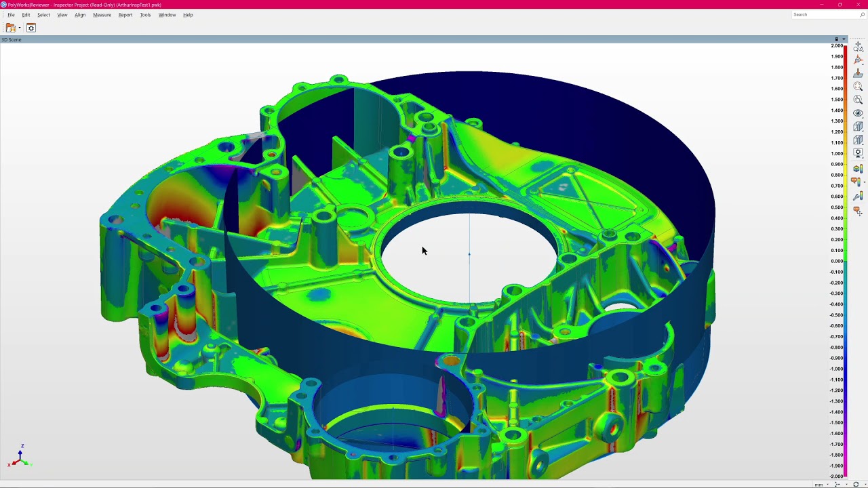
Task: Restore down the PolyWorks Reviewer window
Action: (x=840, y=5)
